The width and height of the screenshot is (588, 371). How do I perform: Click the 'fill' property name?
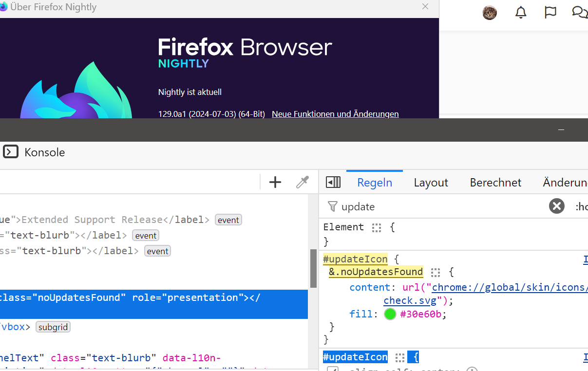click(361, 314)
